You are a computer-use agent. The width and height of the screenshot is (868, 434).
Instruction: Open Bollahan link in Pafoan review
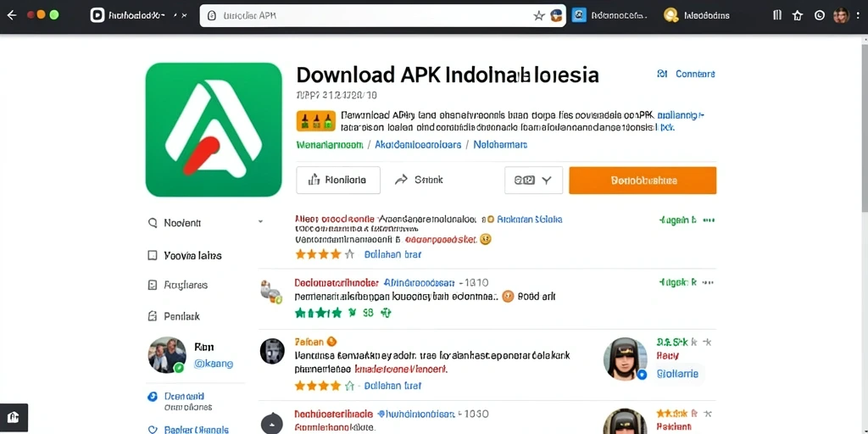(392, 386)
